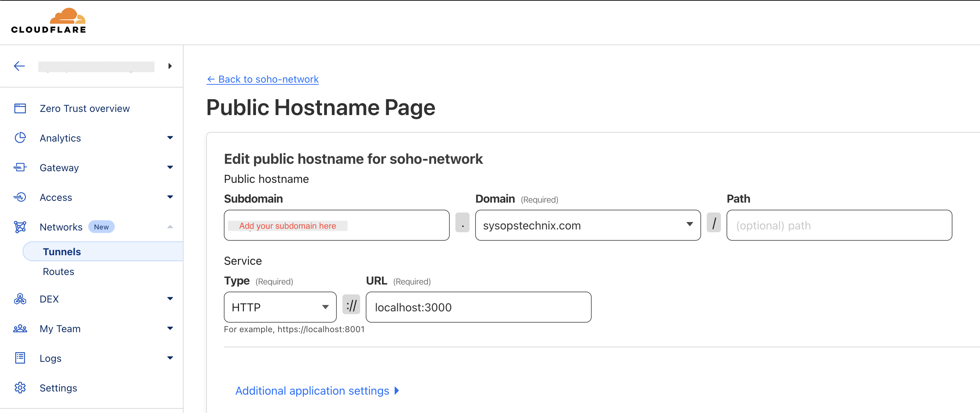The height and width of the screenshot is (413, 980).
Task: Click the back arrow in sidebar header
Action: (x=19, y=66)
